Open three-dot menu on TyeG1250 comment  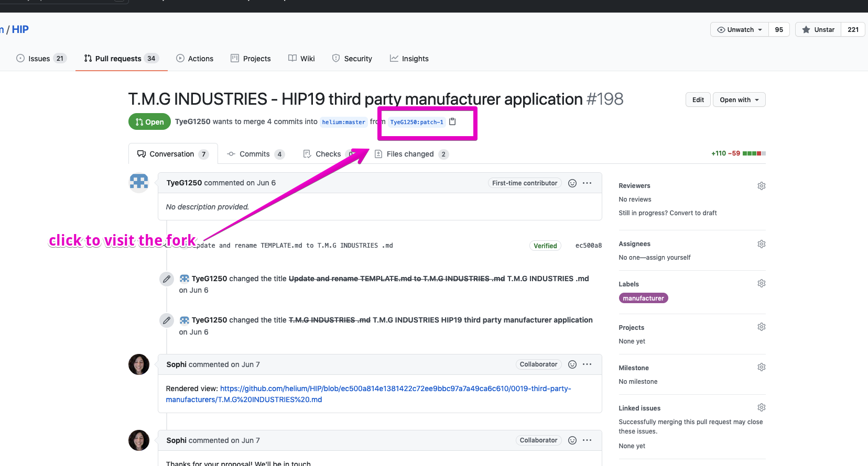pos(587,183)
